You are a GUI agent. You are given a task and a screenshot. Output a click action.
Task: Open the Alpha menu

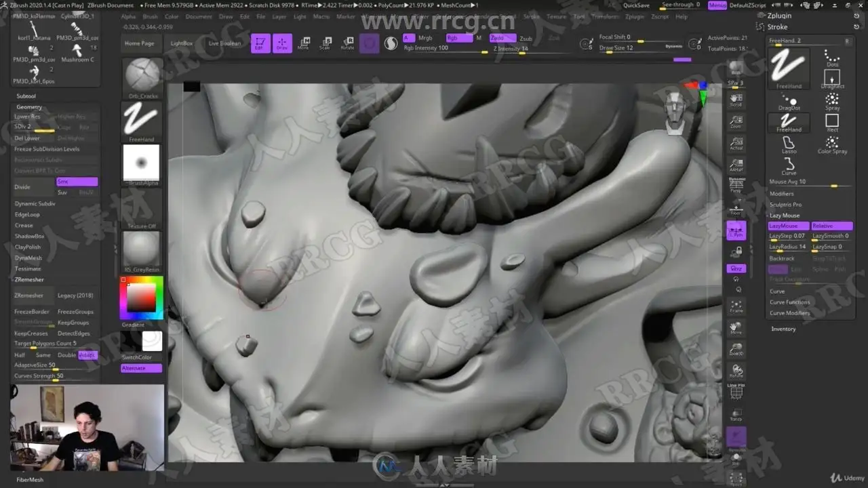128,16
